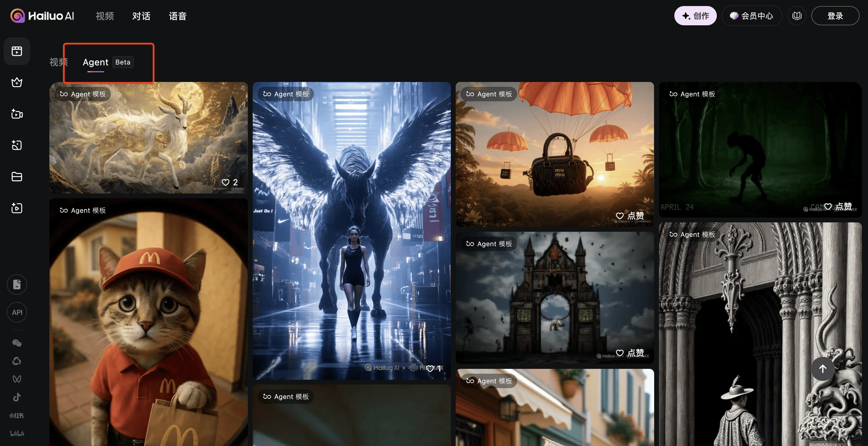868x446 pixels.
Task: Click Agent 模板 badge on McDonald's cat card
Action: point(83,210)
